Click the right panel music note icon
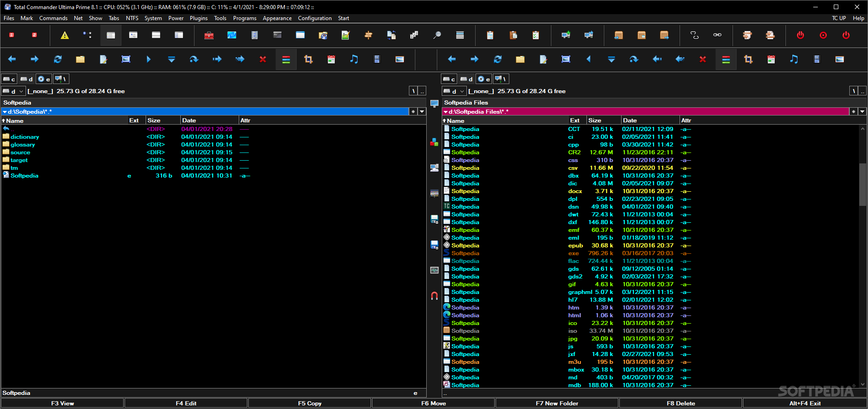 click(x=794, y=59)
